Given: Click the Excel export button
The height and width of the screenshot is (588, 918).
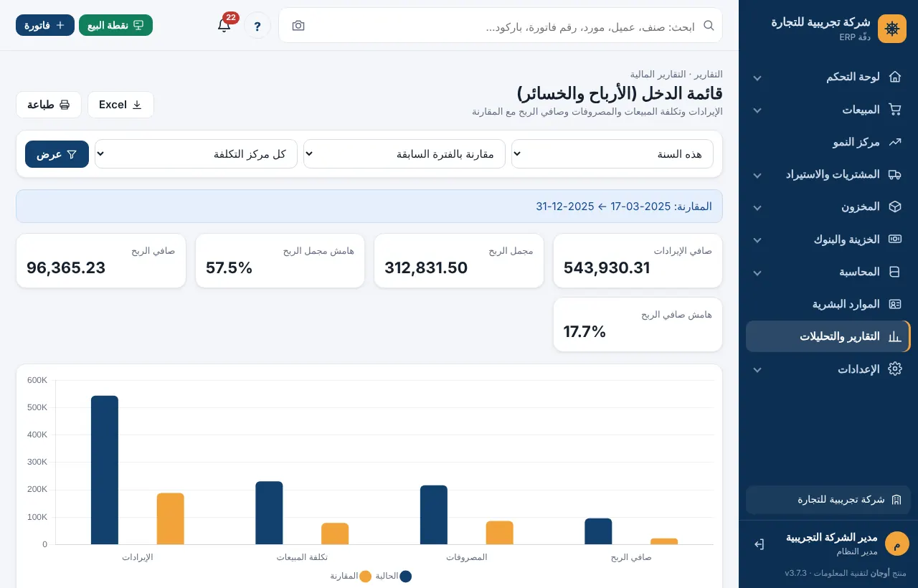Looking at the screenshot, I should pyautogui.click(x=120, y=105).
